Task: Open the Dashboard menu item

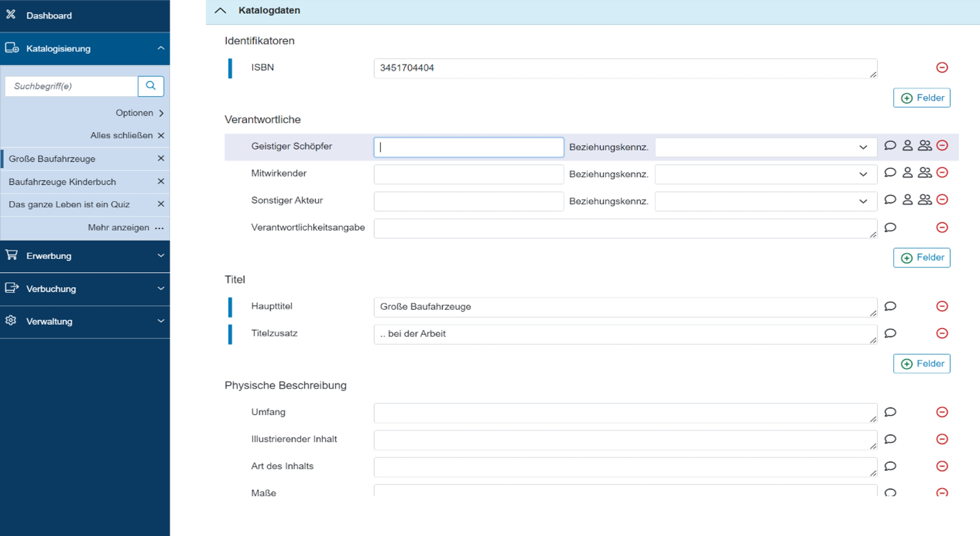Action: tap(49, 15)
